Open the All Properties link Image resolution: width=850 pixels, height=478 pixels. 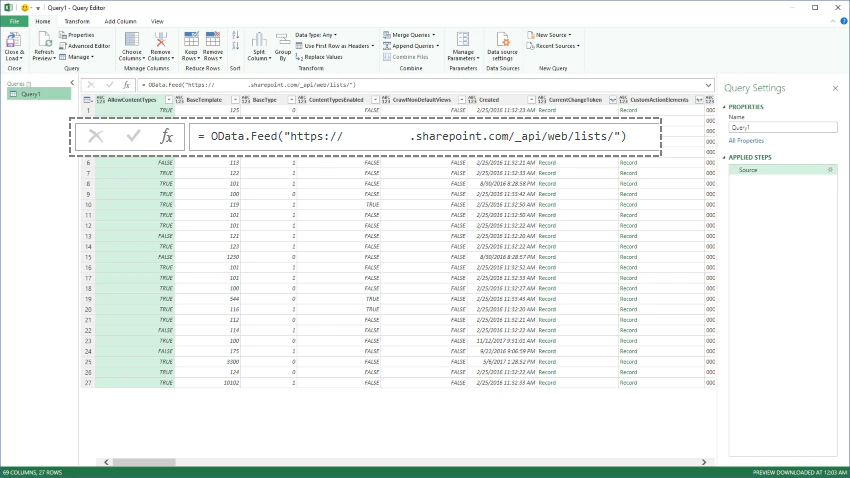pyautogui.click(x=746, y=141)
